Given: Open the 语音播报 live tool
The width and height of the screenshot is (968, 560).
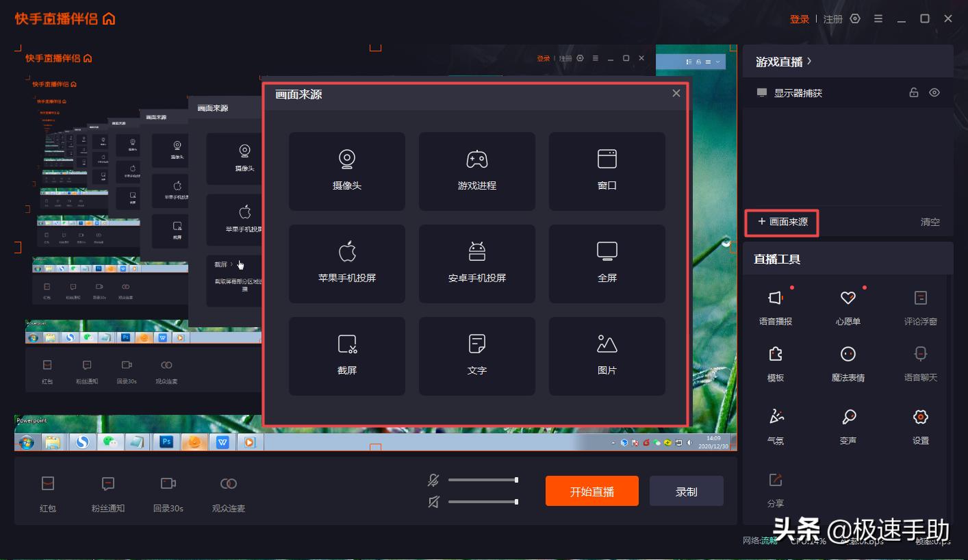Looking at the screenshot, I should [776, 307].
